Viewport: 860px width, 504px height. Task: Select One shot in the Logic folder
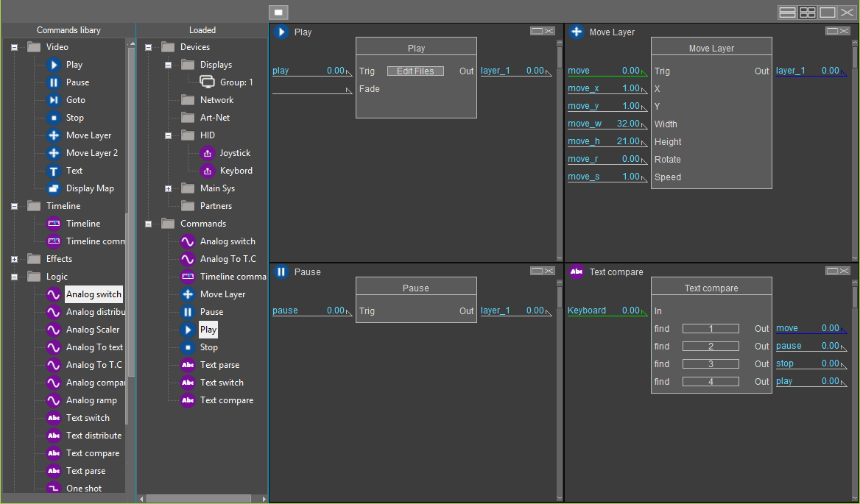click(x=84, y=489)
